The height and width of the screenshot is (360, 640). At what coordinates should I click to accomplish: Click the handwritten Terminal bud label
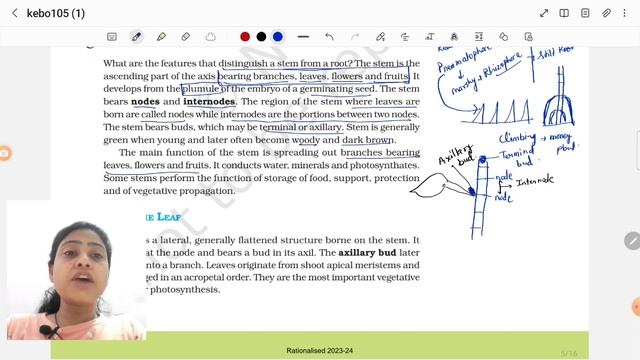click(x=517, y=158)
